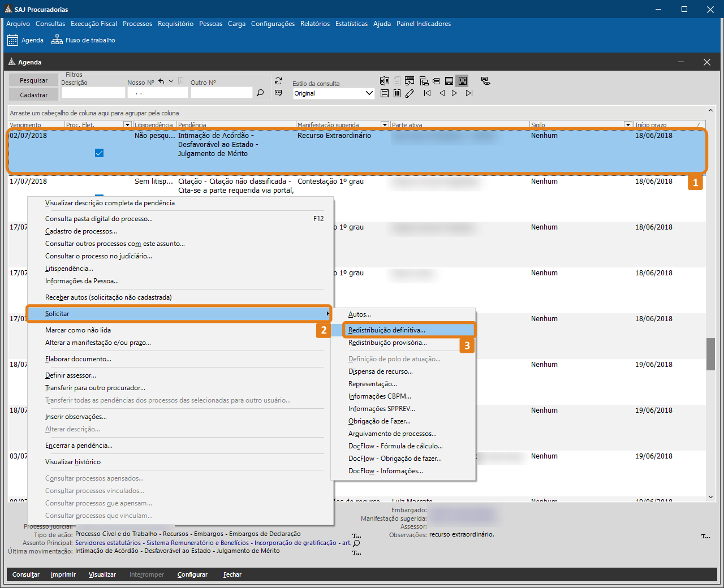The height and width of the screenshot is (588, 724).
Task: Expand the Solicitar submenu entry
Action: coord(179,314)
